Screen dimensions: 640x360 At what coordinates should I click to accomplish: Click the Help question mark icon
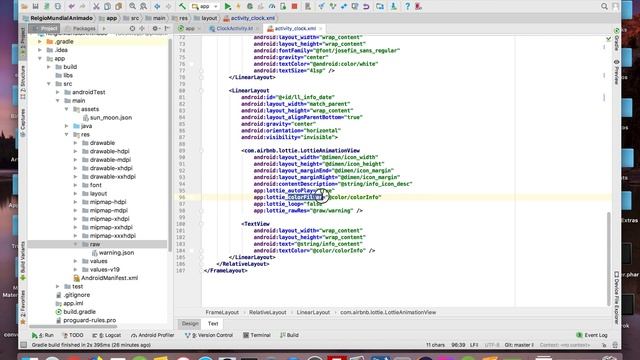(407, 7)
